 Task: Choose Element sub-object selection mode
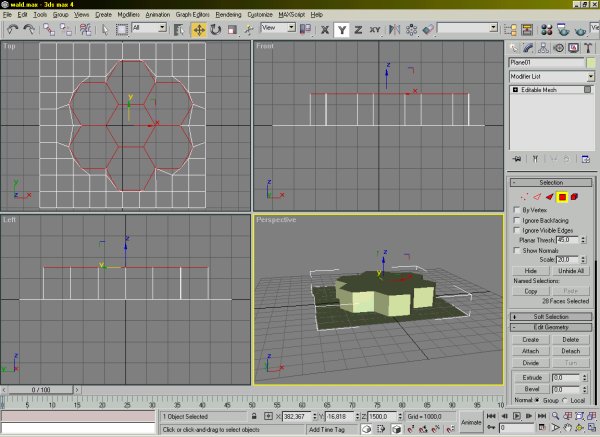(576, 197)
